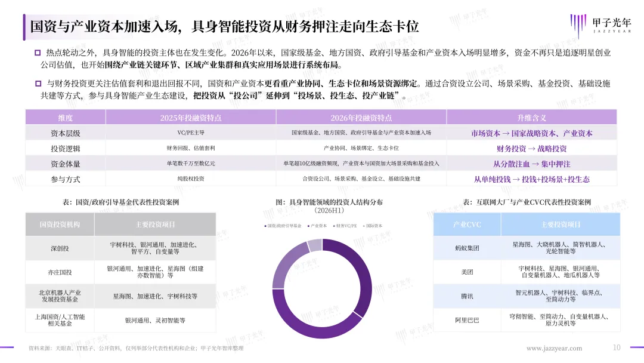
Task: Click the 蚂蚁集团 cell
Action: point(467,248)
